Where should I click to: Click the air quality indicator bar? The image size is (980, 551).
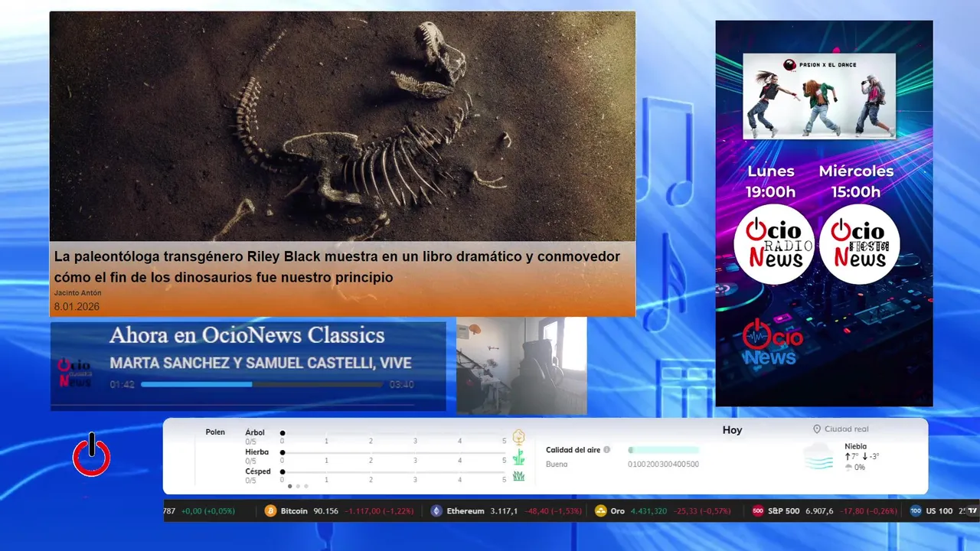(663, 450)
